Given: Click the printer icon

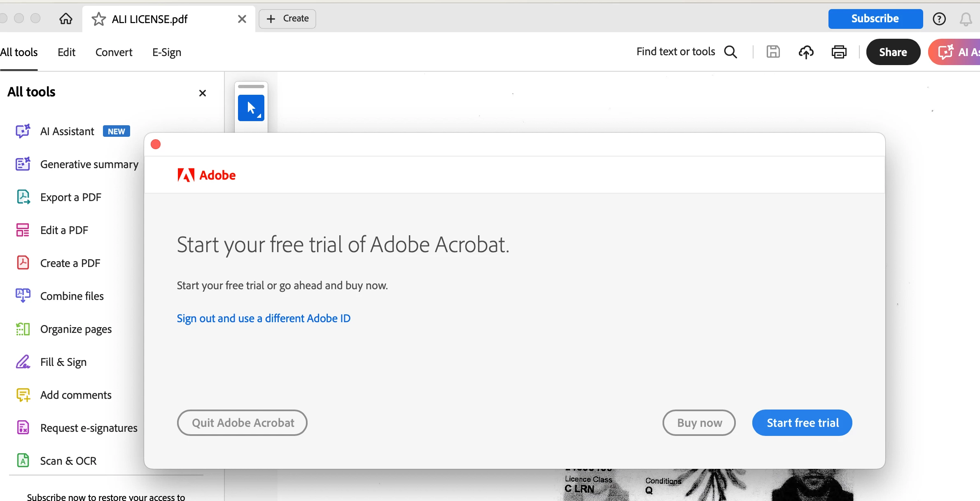Looking at the screenshot, I should click(x=839, y=52).
